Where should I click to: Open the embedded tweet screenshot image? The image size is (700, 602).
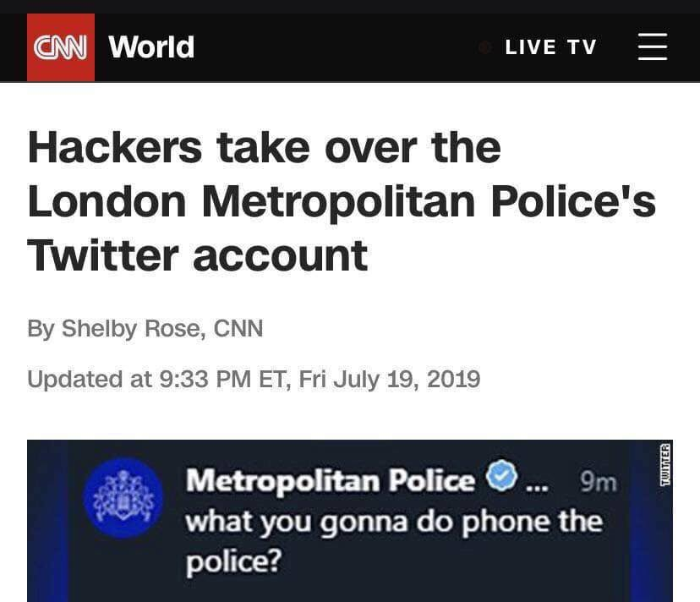coord(350,521)
